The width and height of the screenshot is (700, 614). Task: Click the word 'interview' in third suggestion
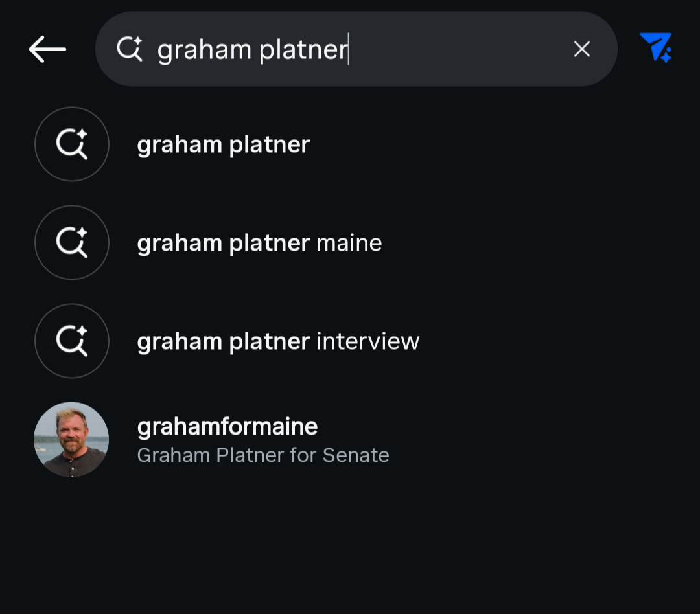368,342
